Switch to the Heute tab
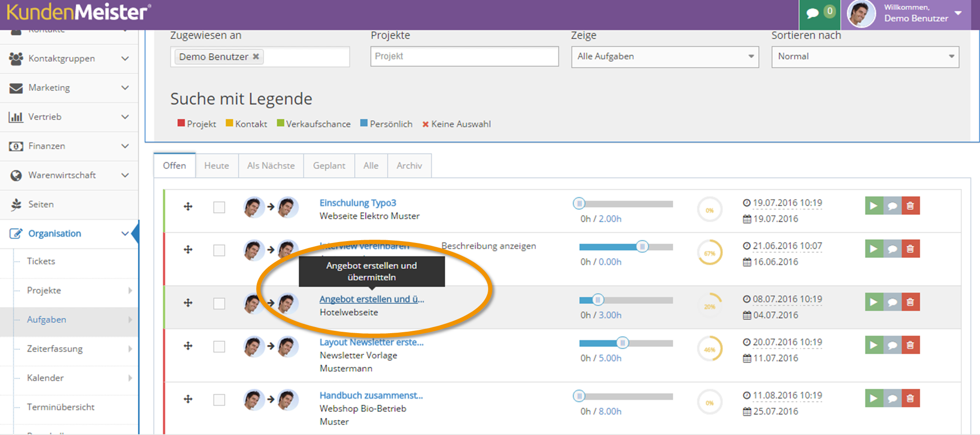 point(216,165)
